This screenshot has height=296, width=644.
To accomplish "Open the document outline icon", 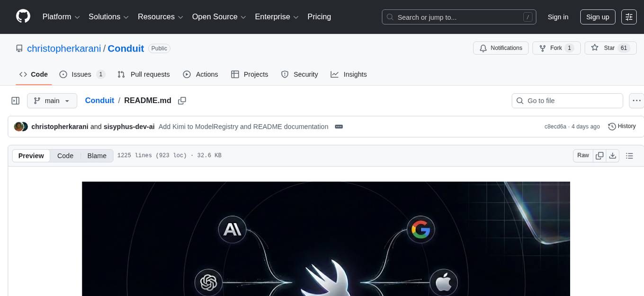I will (x=629, y=156).
